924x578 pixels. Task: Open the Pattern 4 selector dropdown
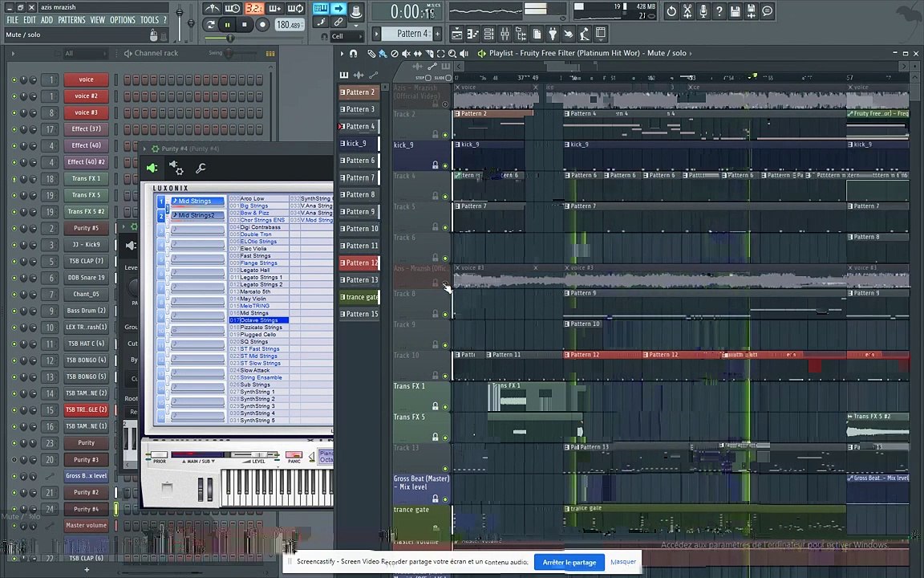pos(412,34)
